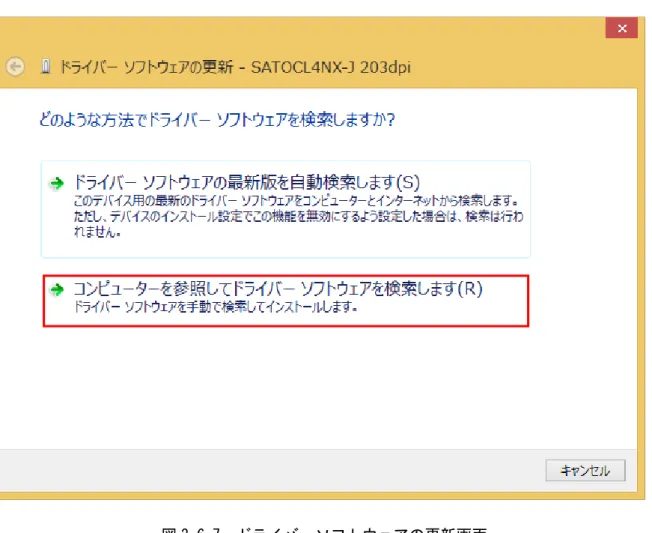Click the green arrow beside the automatic search option

pos(57,183)
